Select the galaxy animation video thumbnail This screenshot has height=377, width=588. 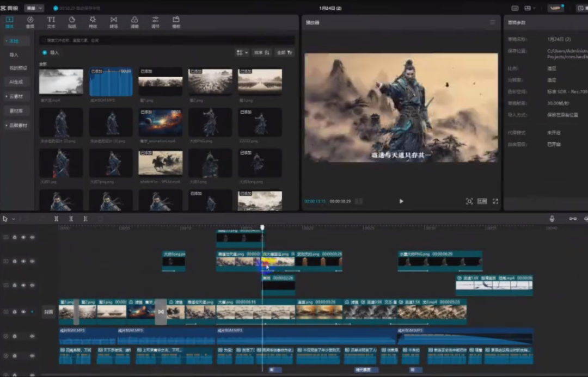pos(161,122)
